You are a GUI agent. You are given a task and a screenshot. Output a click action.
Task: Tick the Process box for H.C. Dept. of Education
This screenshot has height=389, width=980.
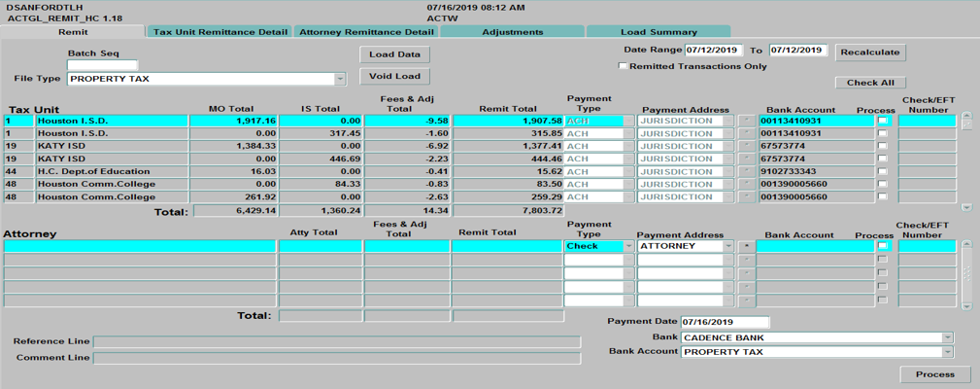coord(882,171)
